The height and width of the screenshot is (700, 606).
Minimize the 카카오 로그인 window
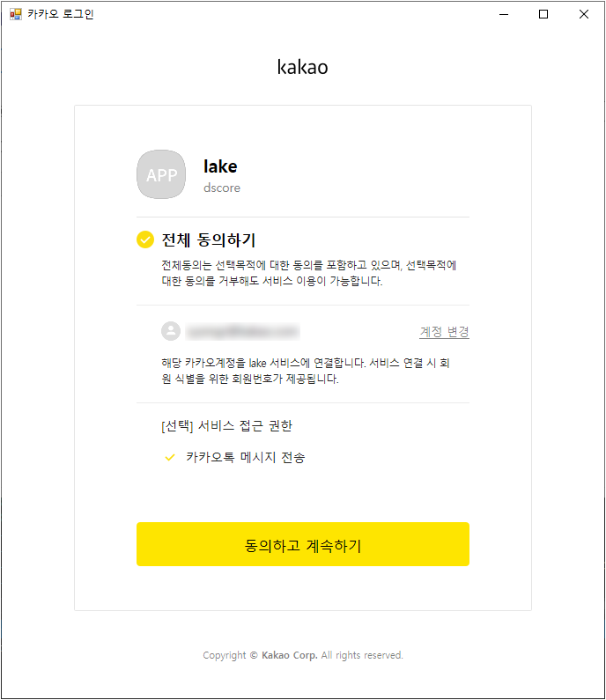[x=504, y=14]
